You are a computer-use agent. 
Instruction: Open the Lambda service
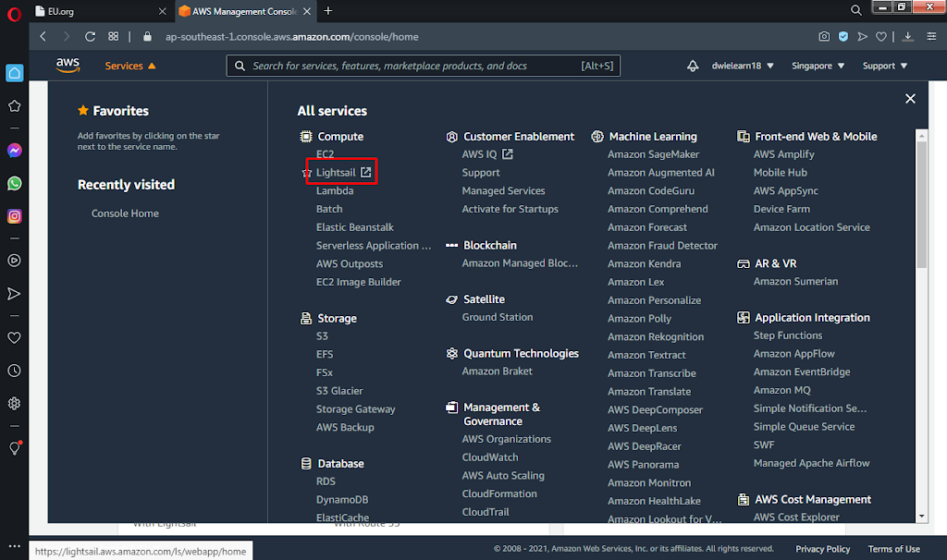pyautogui.click(x=335, y=190)
